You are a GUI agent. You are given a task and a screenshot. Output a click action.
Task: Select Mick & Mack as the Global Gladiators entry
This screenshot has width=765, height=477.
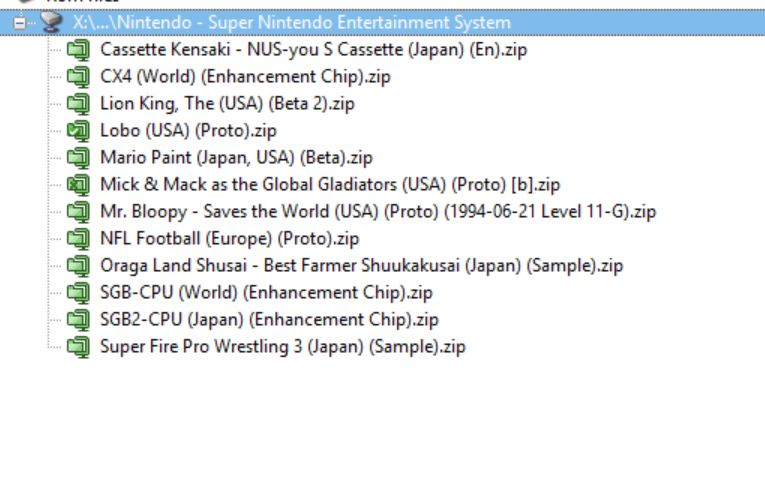coord(329,184)
